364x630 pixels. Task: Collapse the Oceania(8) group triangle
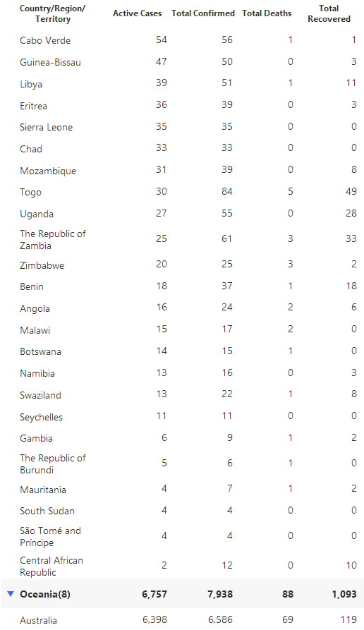point(11,593)
